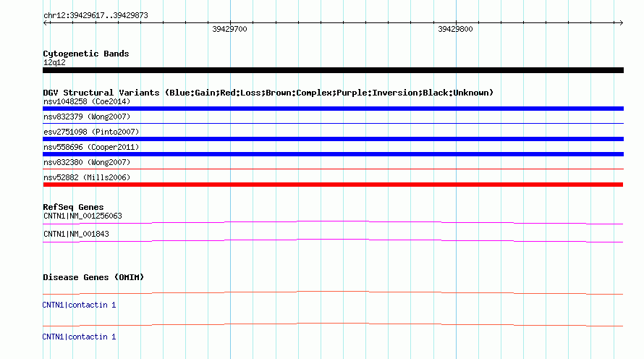Click the magenta line under CNTN1|NM_001256063
Image resolution: width=644 pixels, height=359 pixels.
coord(333,222)
